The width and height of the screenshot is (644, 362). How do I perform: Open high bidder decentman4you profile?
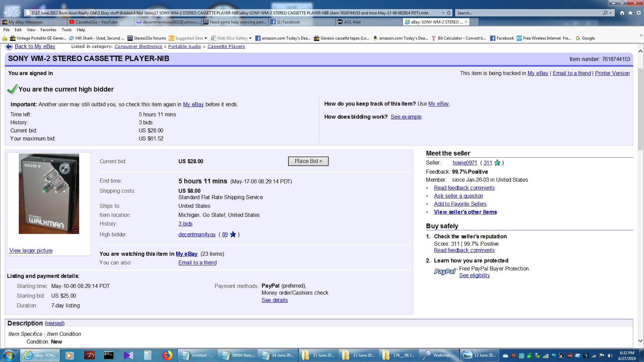[197, 234]
